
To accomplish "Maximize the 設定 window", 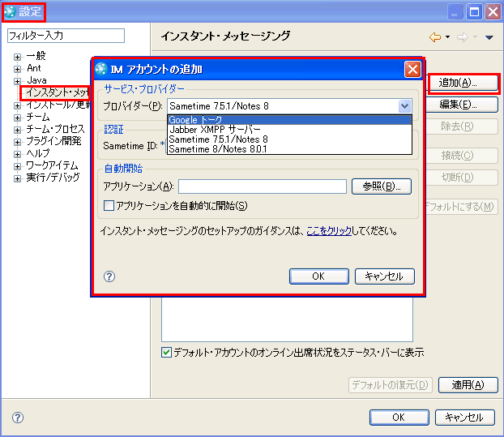I will [474, 12].
